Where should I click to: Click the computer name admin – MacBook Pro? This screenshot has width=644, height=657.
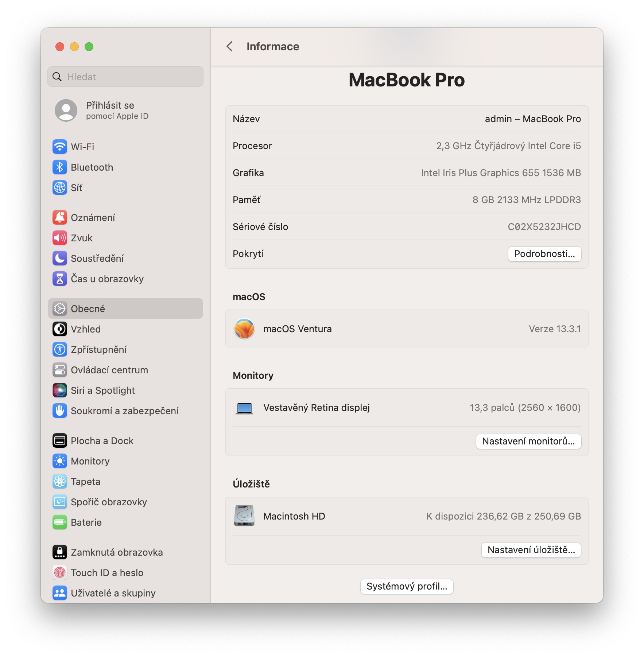click(x=533, y=119)
